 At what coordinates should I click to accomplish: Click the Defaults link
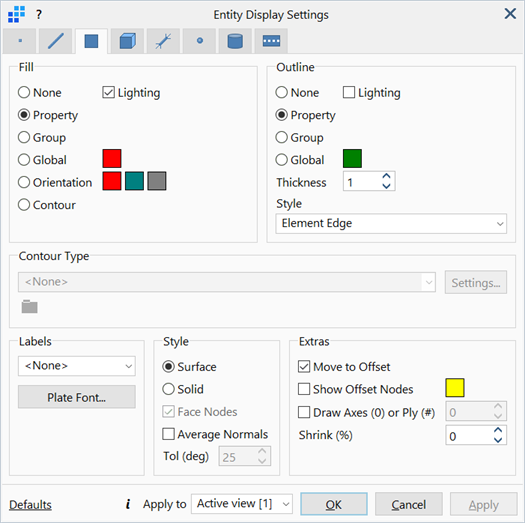pyautogui.click(x=30, y=504)
